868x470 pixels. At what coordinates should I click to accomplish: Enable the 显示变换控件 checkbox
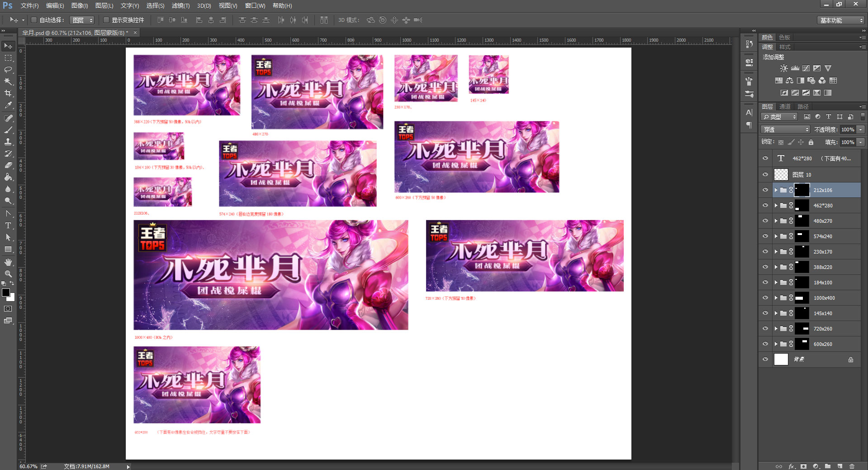pyautogui.click(x=106, y=20)
